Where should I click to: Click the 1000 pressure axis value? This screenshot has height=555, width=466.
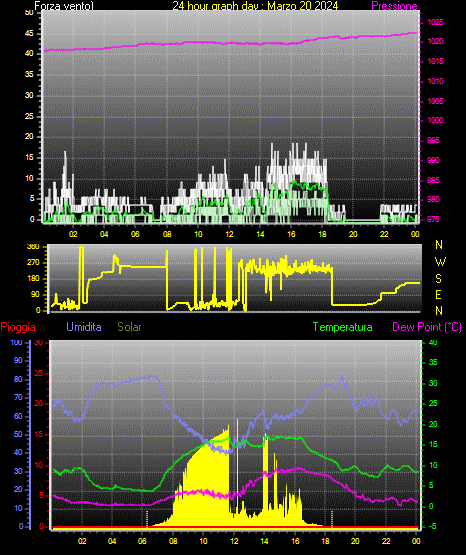(x=435, y=120)
